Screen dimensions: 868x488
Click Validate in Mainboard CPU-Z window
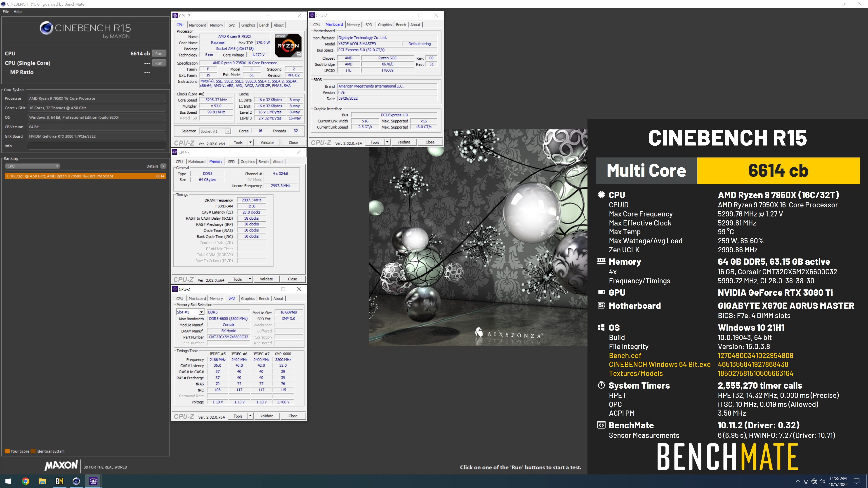point(404,142)
